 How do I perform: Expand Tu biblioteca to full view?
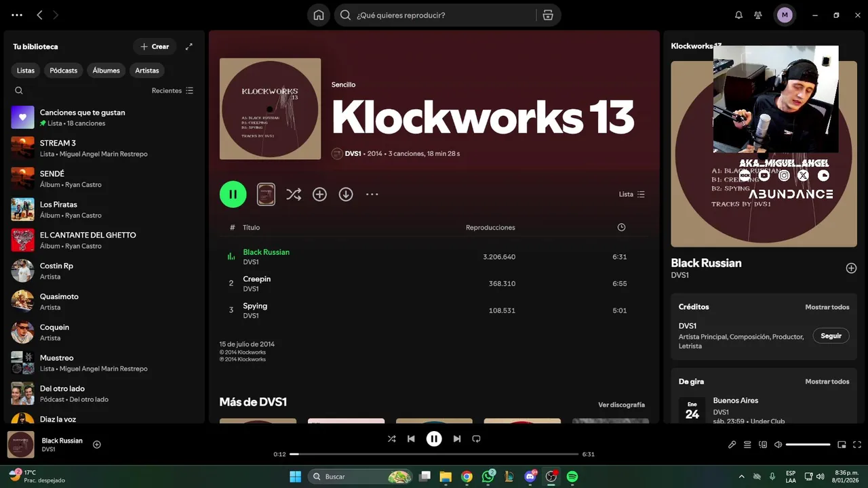(189, 47)
